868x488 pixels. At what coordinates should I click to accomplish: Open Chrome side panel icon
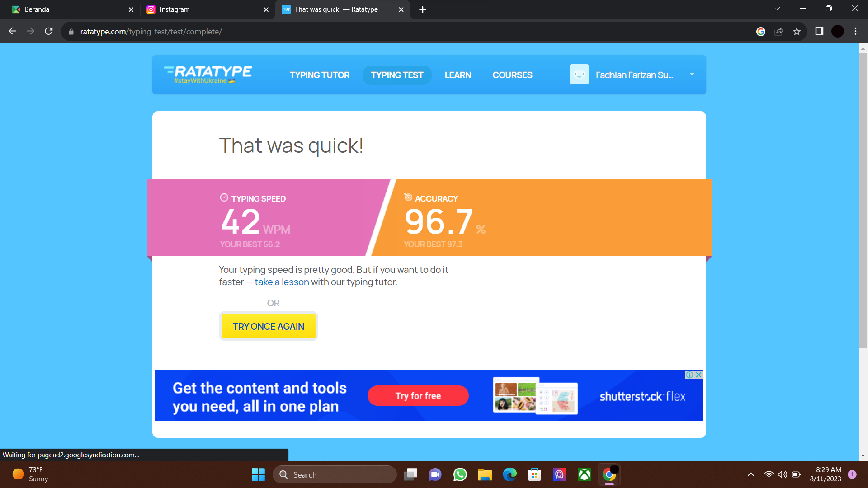coord(819,32)
